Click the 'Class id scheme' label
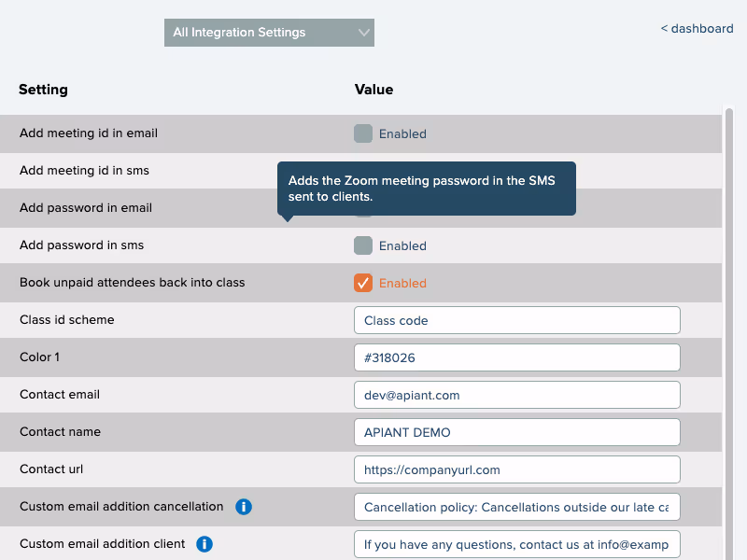 coord(66,319)
